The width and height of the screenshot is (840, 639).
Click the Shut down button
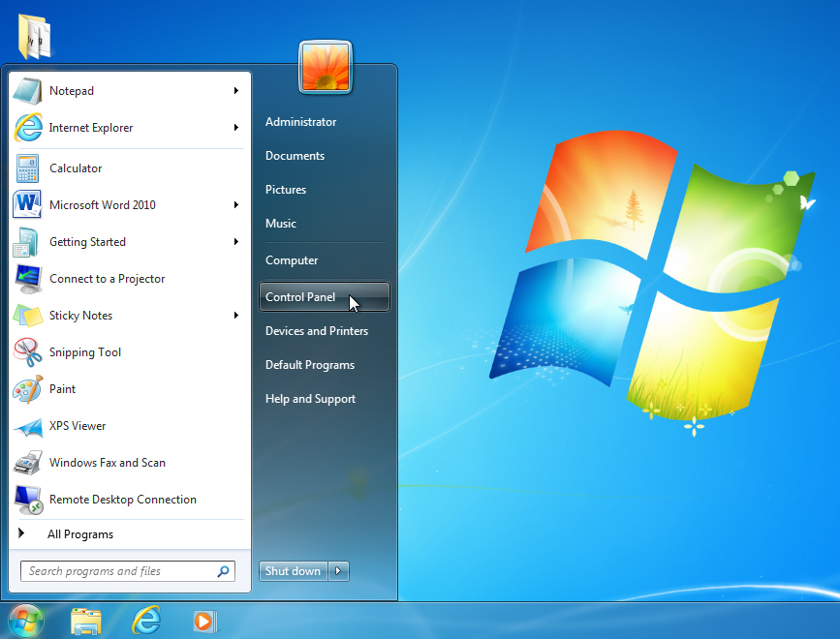coord(293,570)
